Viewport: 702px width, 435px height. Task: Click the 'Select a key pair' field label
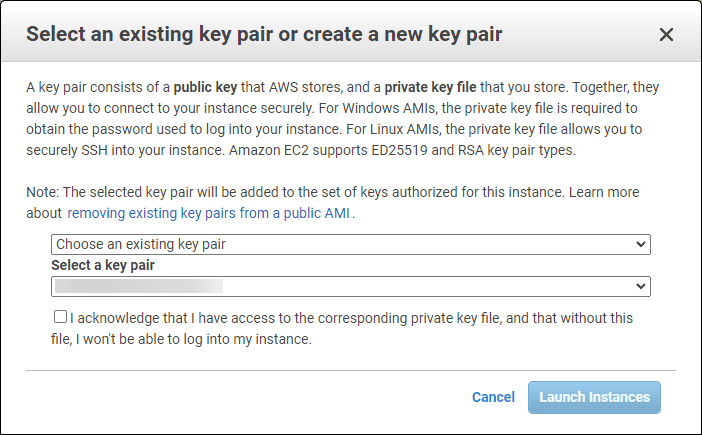coord(103,265)
